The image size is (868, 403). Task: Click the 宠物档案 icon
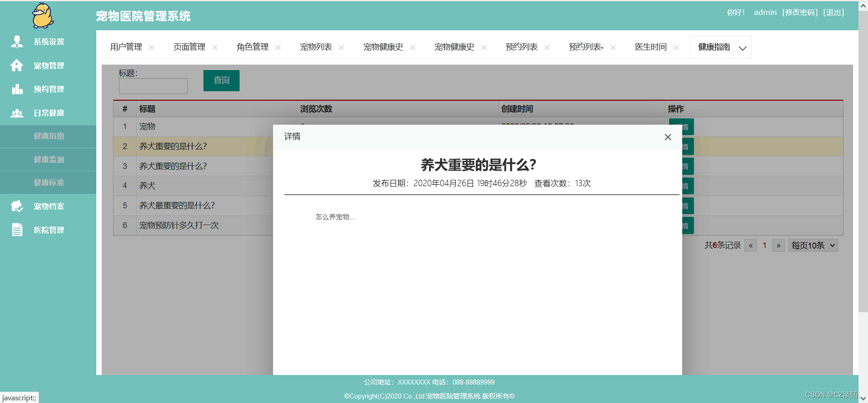(17, 206)
